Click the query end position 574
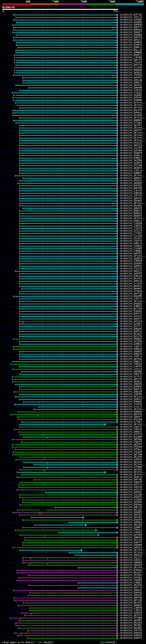This screenshot has height=644, width=146. [x=115, y=11]
